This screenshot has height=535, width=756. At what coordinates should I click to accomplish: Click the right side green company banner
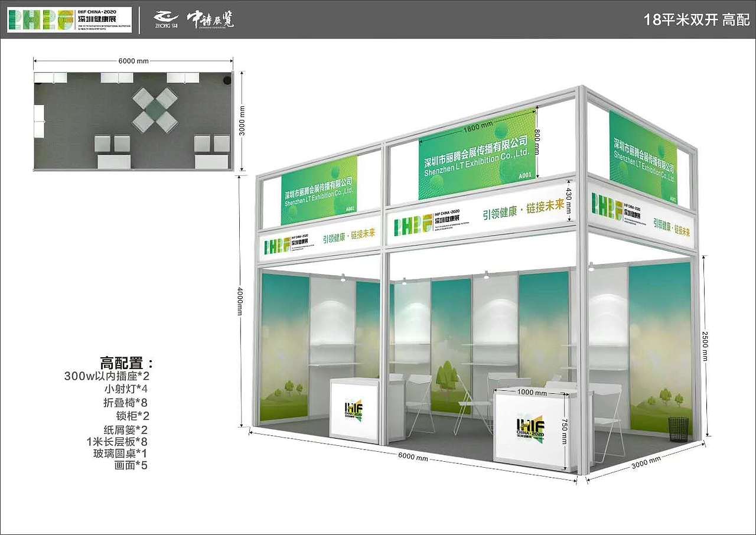click(x=643, y=155)
